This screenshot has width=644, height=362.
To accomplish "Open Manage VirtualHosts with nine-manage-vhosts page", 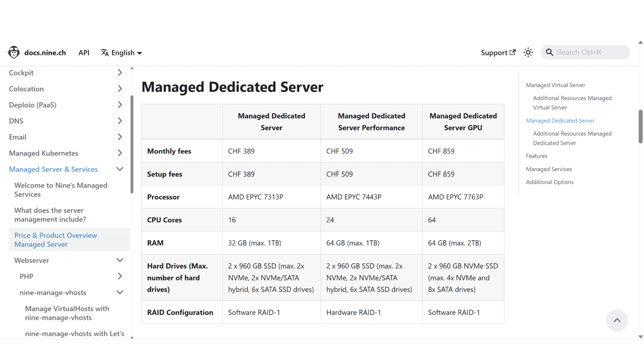I will click(x=67, y=313).
